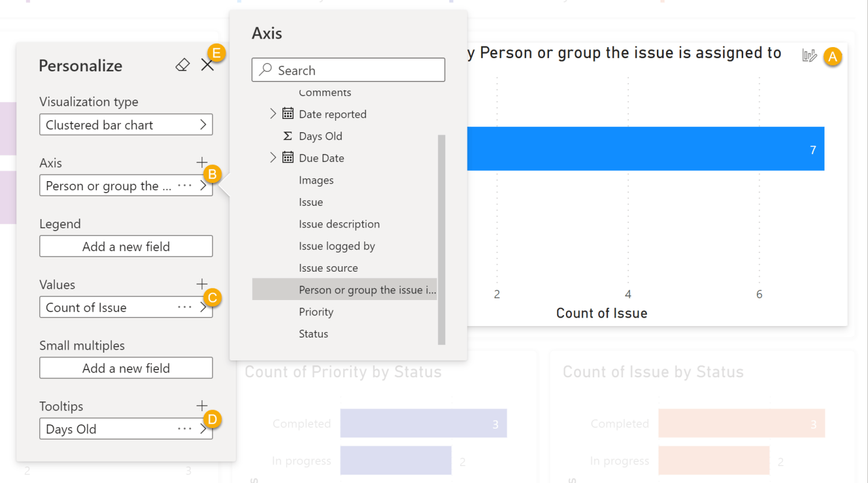868x483 pixels.
Task: Select the Images field
Action: (316, 180)
